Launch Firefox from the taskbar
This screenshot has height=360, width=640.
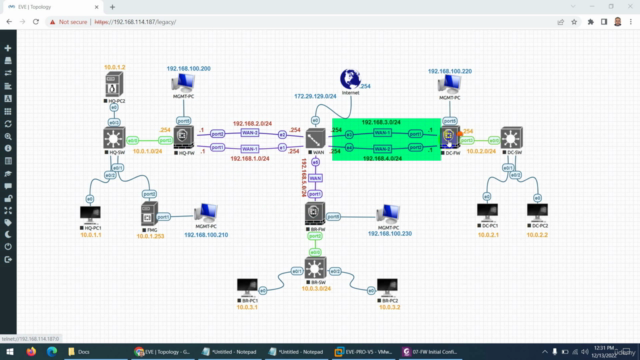[31, 351]
